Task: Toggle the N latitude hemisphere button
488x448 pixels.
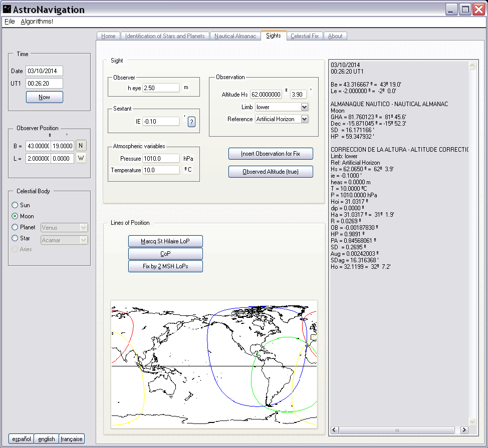Action: click(81, 146)
